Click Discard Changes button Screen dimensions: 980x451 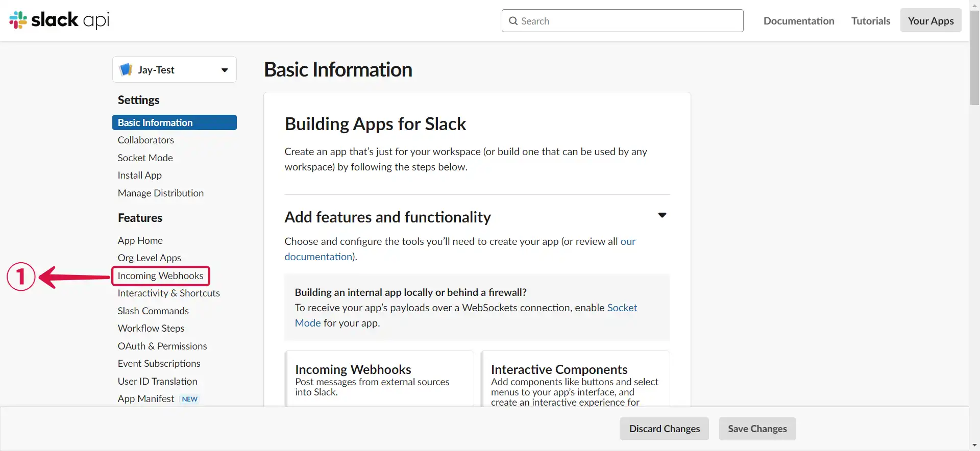pyautogui.click(x=665, y=429)
